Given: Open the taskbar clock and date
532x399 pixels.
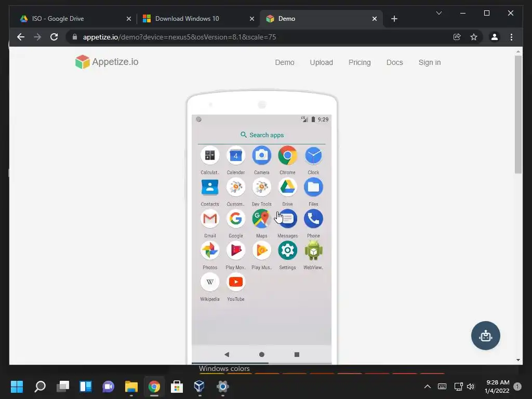Looking at the screenshot, I should [x=497, y=387].
